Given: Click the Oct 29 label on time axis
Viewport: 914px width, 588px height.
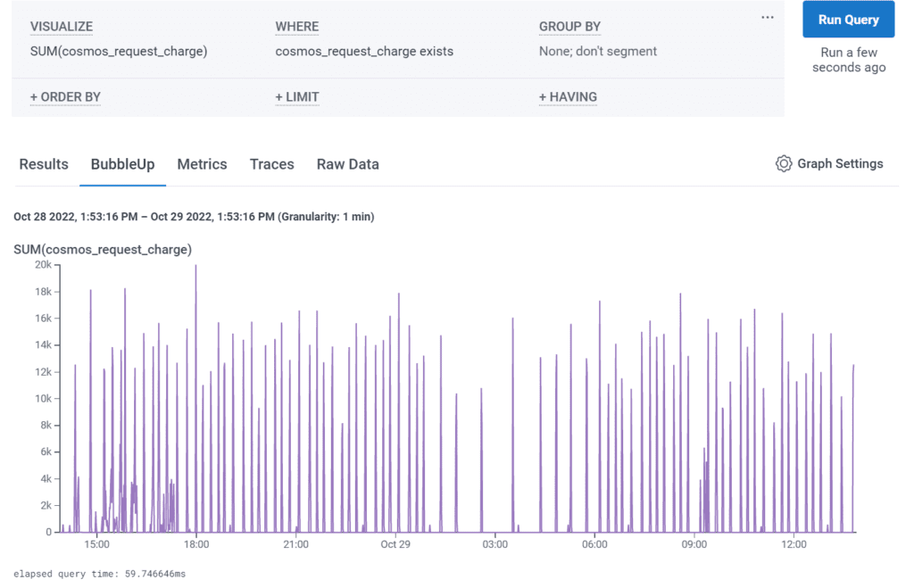Looking at the screenshot, I should 395,544.
